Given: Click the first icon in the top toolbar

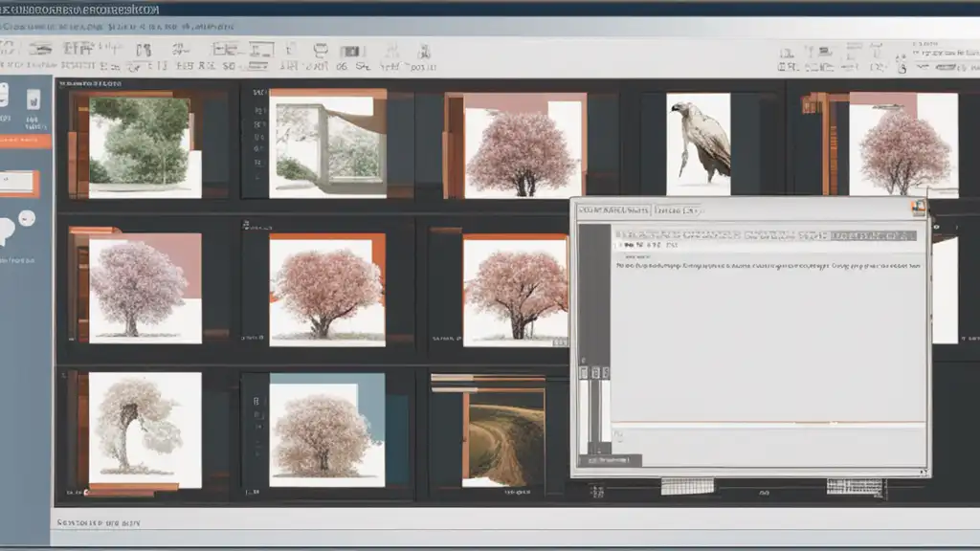Looking at the screenshot, I should pos(6,49).
